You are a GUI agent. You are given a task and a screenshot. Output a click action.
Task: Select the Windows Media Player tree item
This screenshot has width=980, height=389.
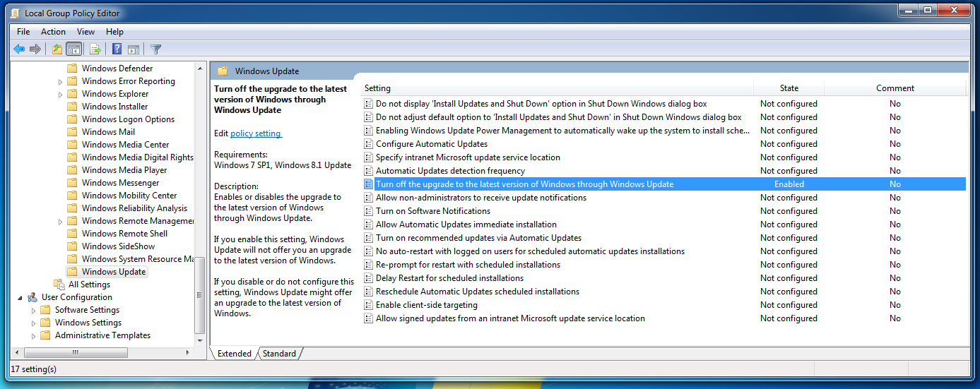124,170
